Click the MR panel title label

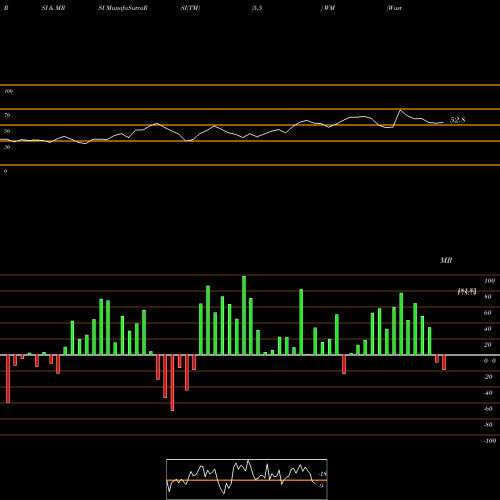tap(446, 260)
